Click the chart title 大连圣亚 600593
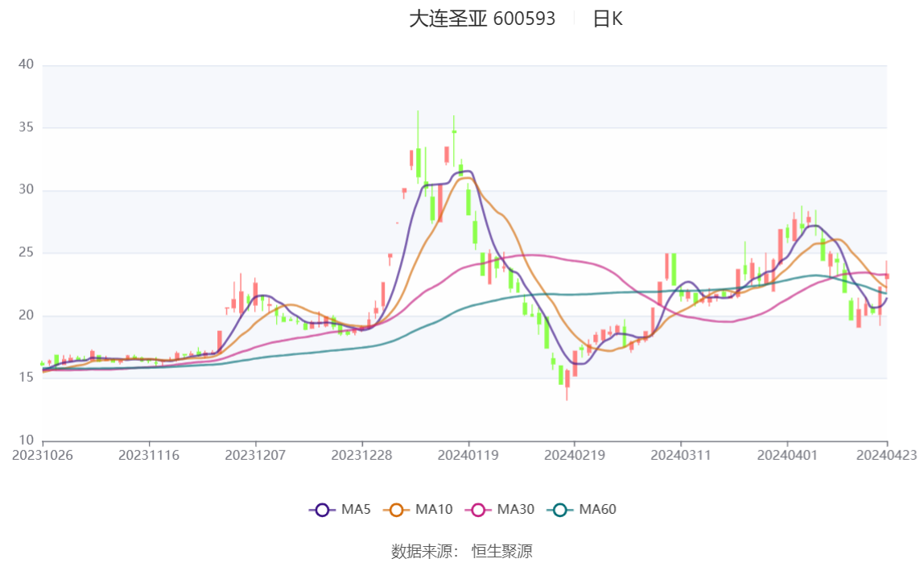 tap(482, 19)
